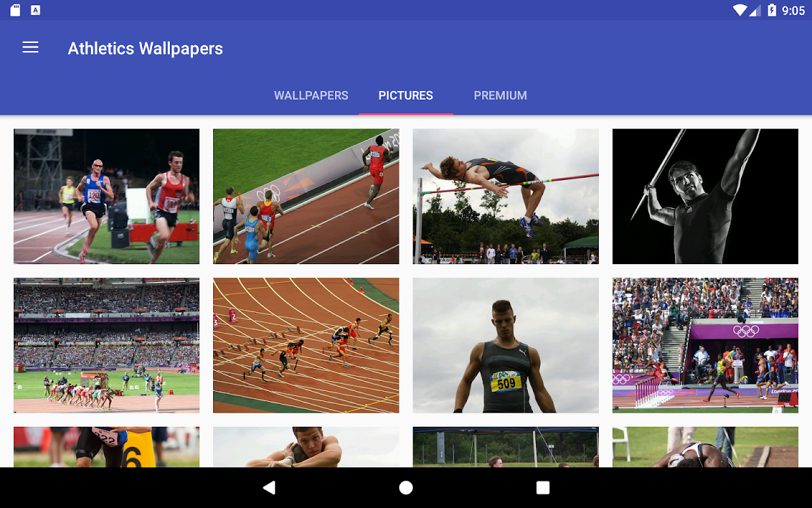Image resolution: width=812 pixels, height=508 pixels.
Task: Tap the battery charging icon
Action: [x=772, y=10]
